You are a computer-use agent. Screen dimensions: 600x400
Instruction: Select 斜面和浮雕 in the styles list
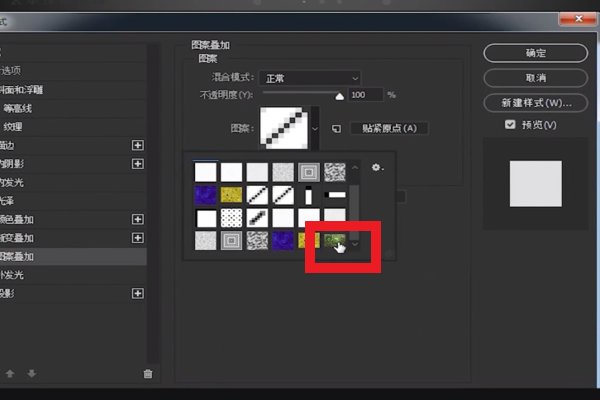(x=73, y=90)
